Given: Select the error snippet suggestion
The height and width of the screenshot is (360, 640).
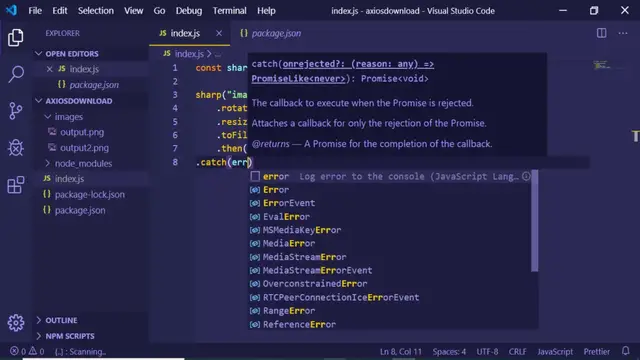Looking at the screenshot, I should [390, 176].
